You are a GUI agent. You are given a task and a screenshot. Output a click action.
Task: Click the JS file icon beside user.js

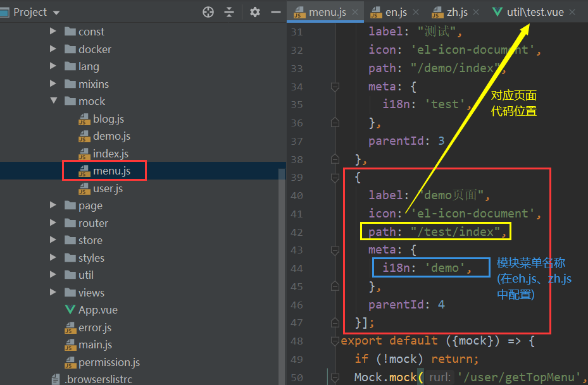click(84, 188)
